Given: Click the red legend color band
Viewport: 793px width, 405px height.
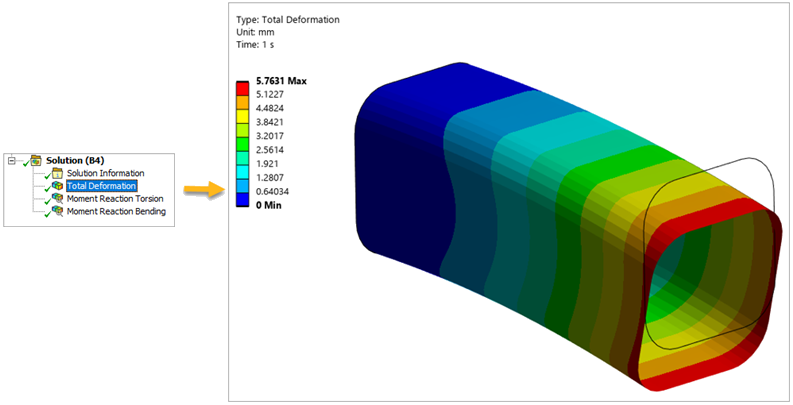Looking at the screenshot, I should tap(243, 88).
